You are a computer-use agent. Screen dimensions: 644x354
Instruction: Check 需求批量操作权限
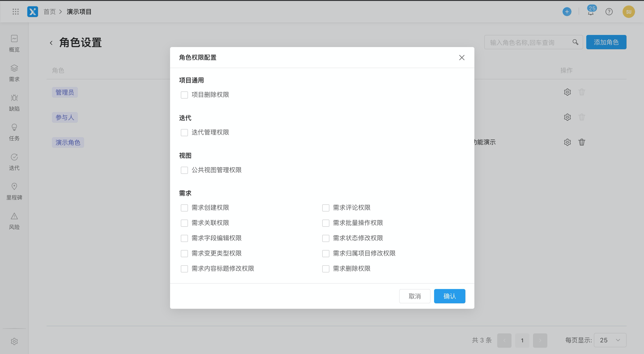pos(326,223)
